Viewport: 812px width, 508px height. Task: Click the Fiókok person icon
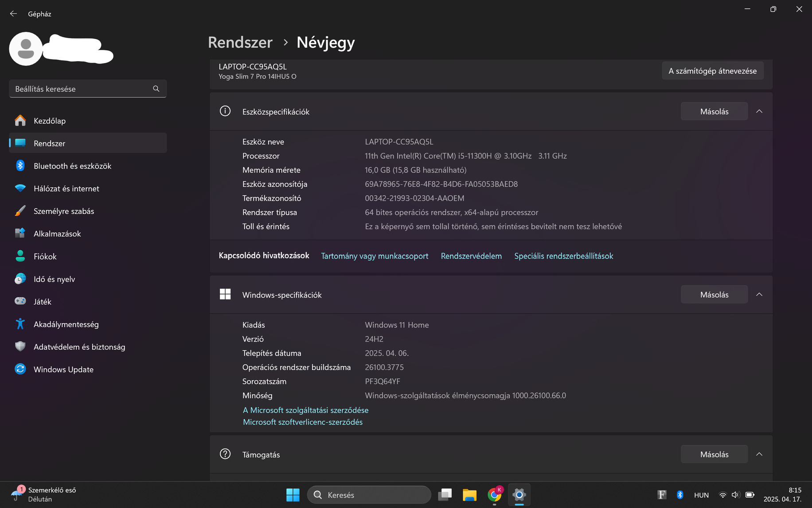[20, 256]
